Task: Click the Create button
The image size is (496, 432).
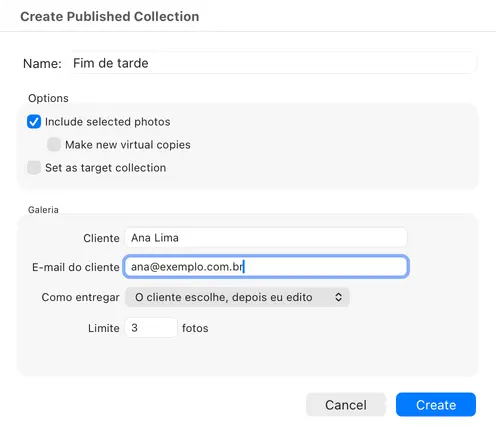Action: [436, 405]
